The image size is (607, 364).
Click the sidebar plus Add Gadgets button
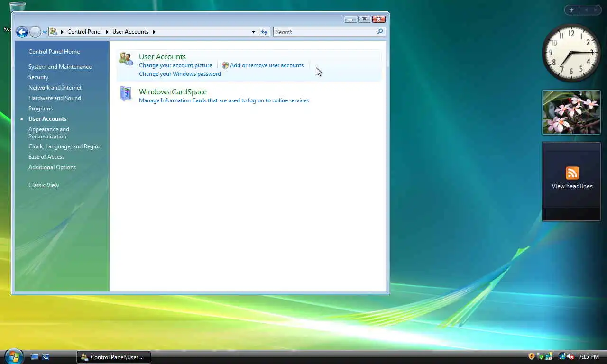(x=571, y=10)
